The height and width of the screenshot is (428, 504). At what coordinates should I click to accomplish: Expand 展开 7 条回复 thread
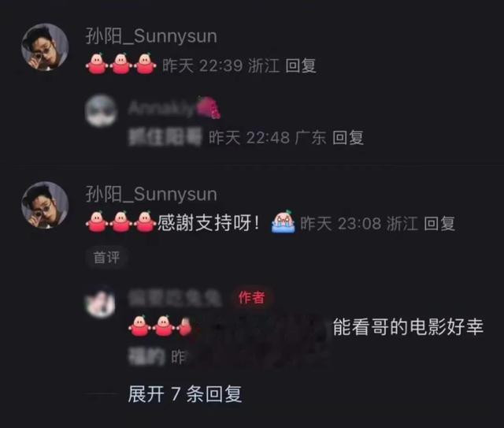point(185,393)
